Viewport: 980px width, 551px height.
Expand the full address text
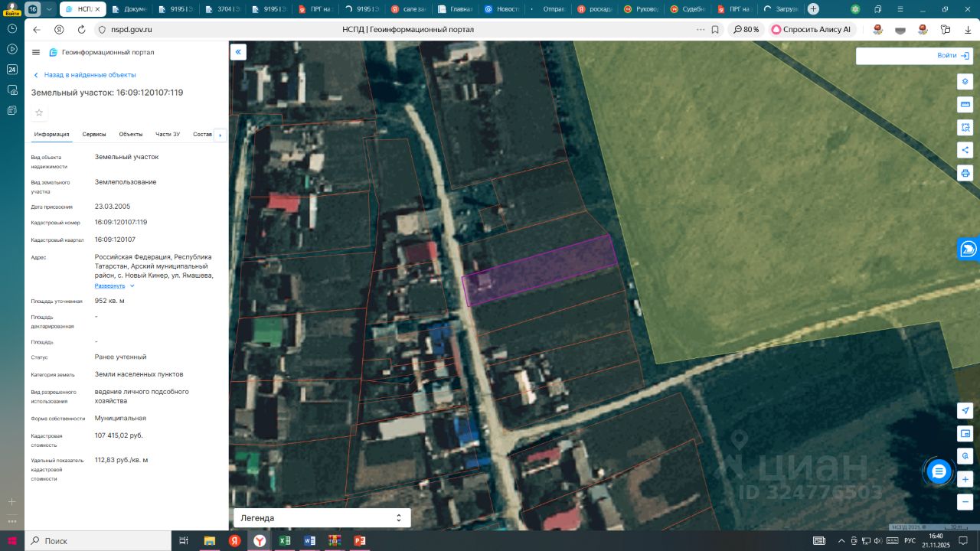pyautogui.click(x=114, y=285)
